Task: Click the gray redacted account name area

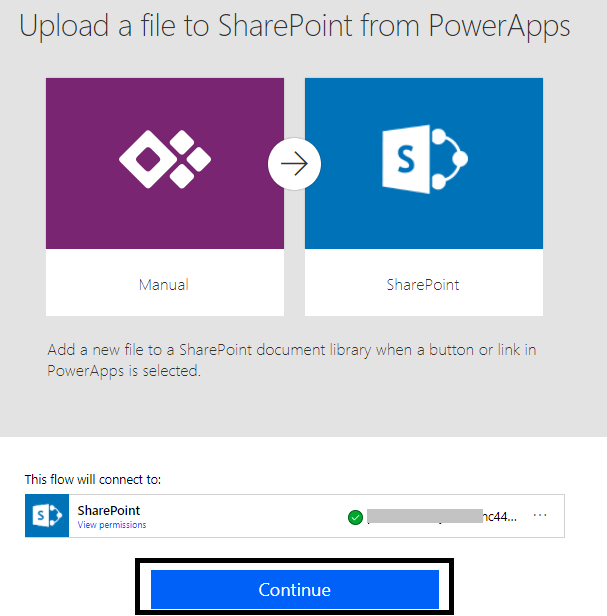Action: click(424, 517)
